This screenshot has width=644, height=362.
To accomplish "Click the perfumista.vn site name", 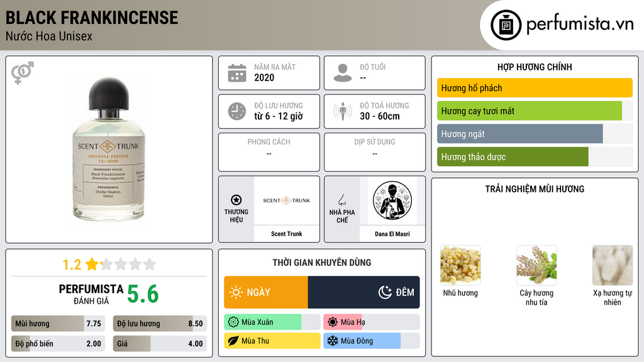I will [580, 25].
